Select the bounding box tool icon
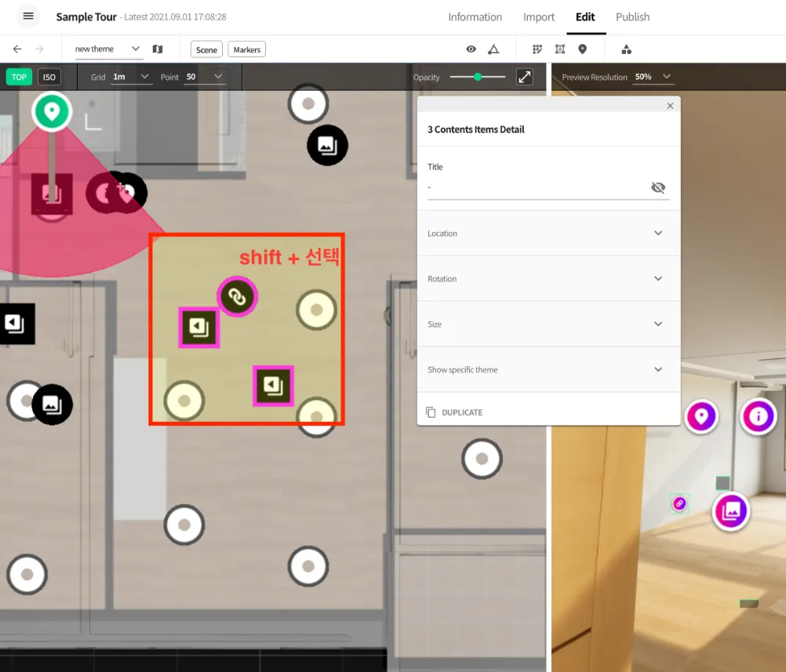Viewport: 786px width, 672px height. [x=560, y=49]
